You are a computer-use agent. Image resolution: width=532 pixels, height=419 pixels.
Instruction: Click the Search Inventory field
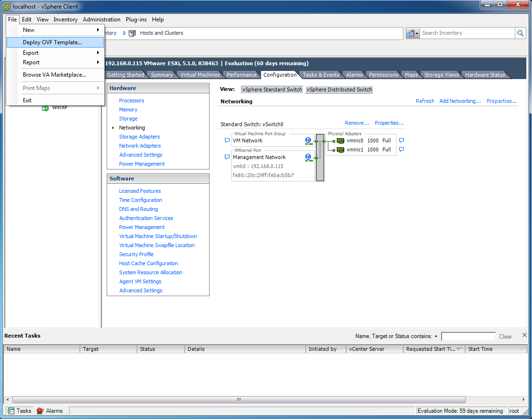click(467, 33)
